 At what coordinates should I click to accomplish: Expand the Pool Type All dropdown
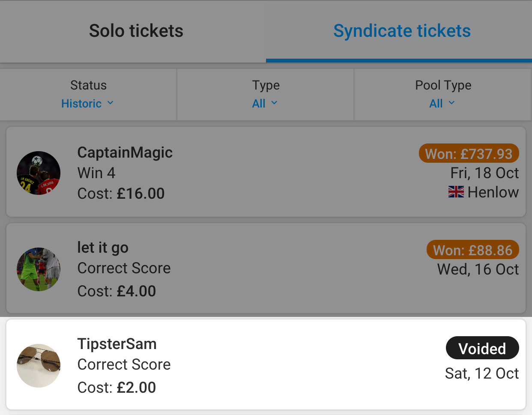coord(436,104)
